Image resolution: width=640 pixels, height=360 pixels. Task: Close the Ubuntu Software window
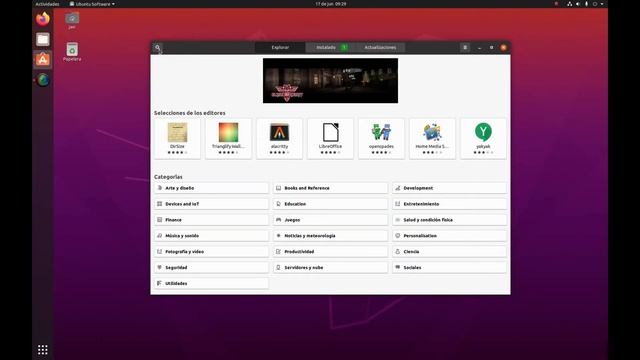[504, 48]
